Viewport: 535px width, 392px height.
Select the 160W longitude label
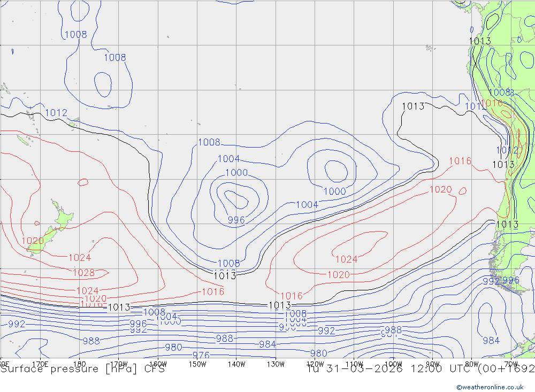click(x=158, y=364)
